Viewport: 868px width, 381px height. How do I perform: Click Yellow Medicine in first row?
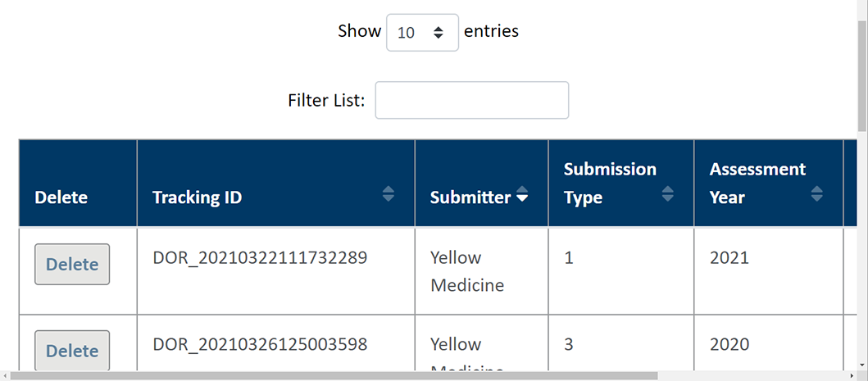[x=467, y=271]
